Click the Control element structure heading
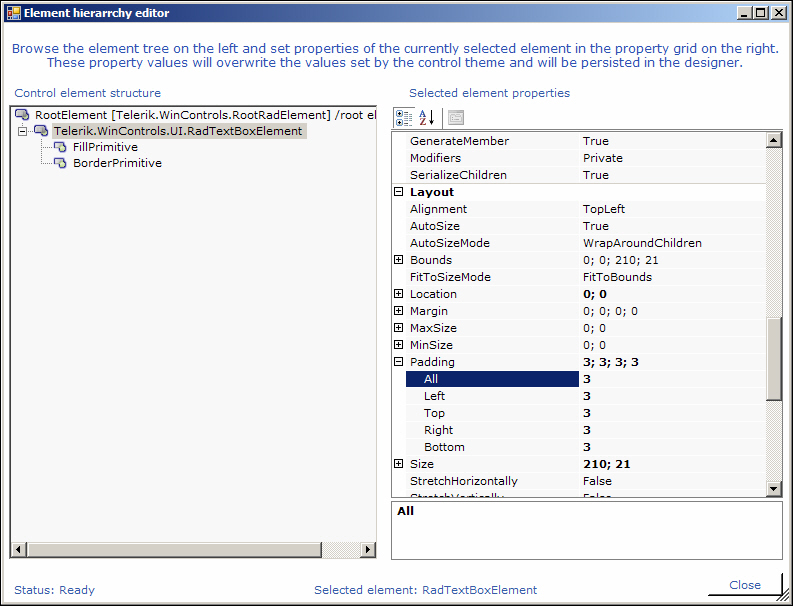The image size is (793, 606). point(87,93)
